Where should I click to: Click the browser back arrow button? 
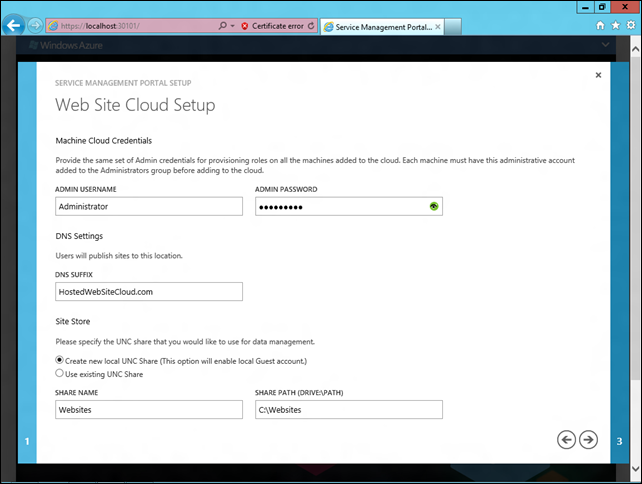(14, 25)
